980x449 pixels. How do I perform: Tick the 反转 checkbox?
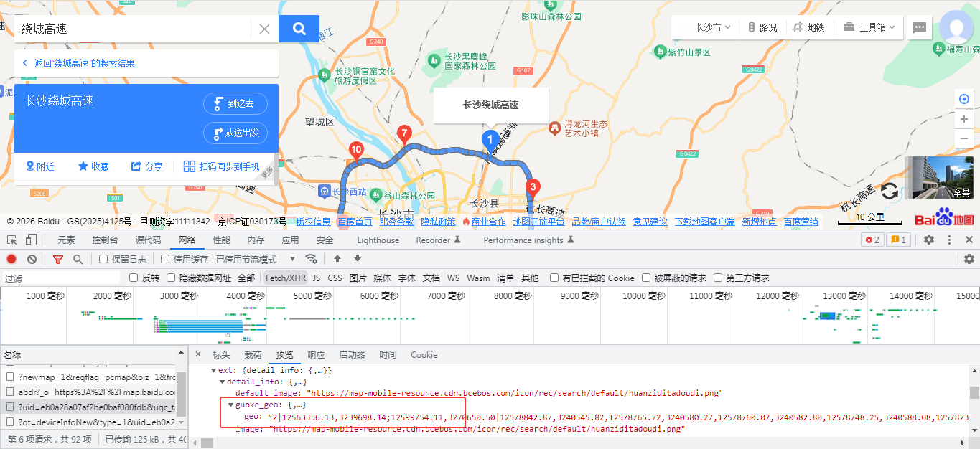134,278
